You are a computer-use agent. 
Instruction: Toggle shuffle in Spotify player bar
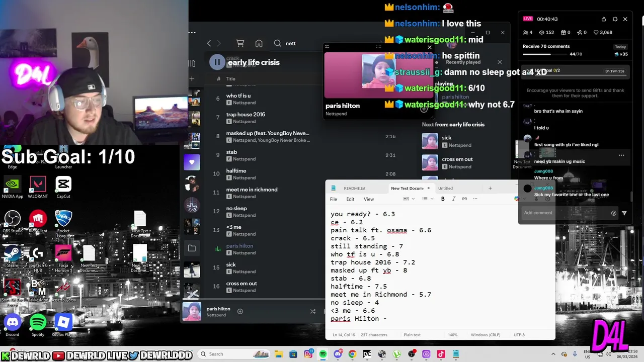[312, 311]
